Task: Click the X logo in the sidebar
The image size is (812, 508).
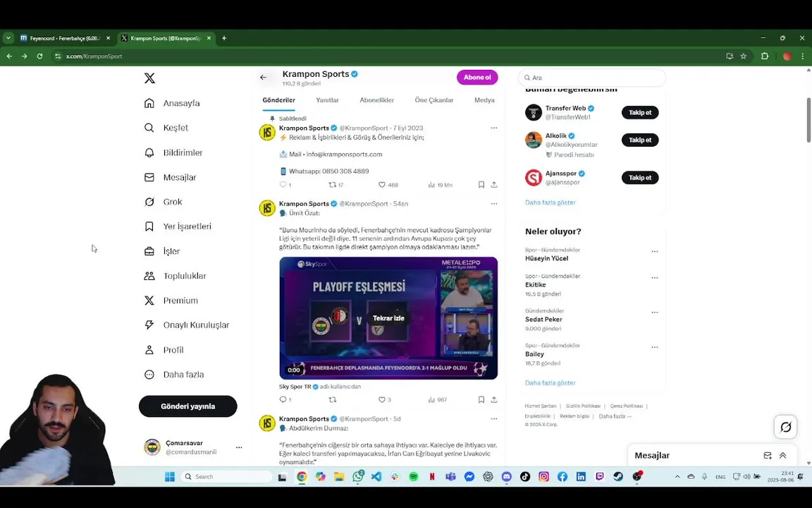Action: click(149, 78)
